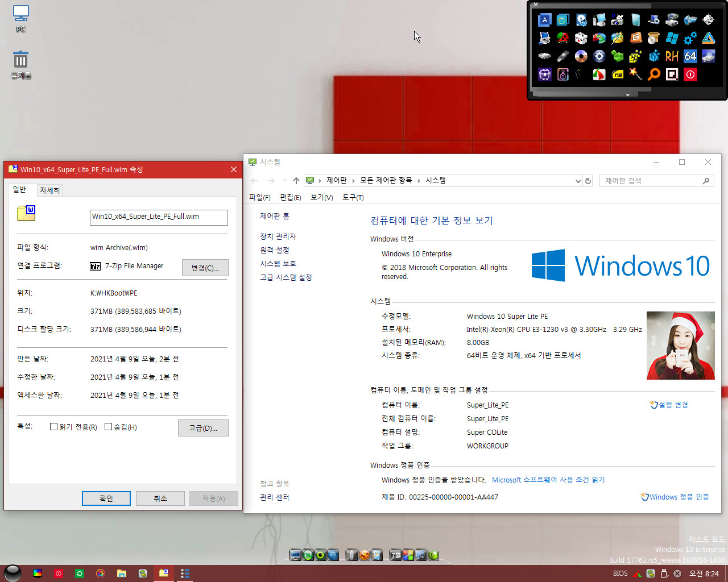Launch the purple CPU chip icon

pyautogui.click(x=544, y=74)
